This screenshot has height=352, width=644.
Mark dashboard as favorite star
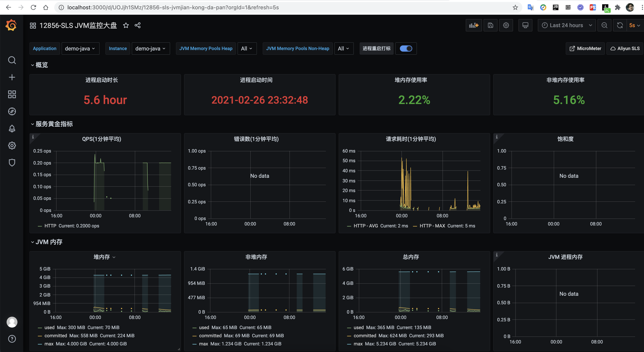126,25
